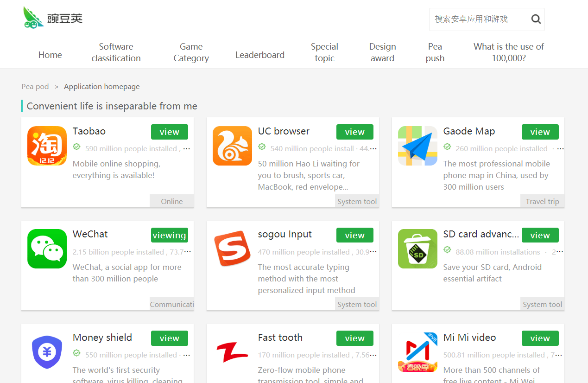Open the Money shield title link
This screenshot has width=588, height=383.
(102, 338)
